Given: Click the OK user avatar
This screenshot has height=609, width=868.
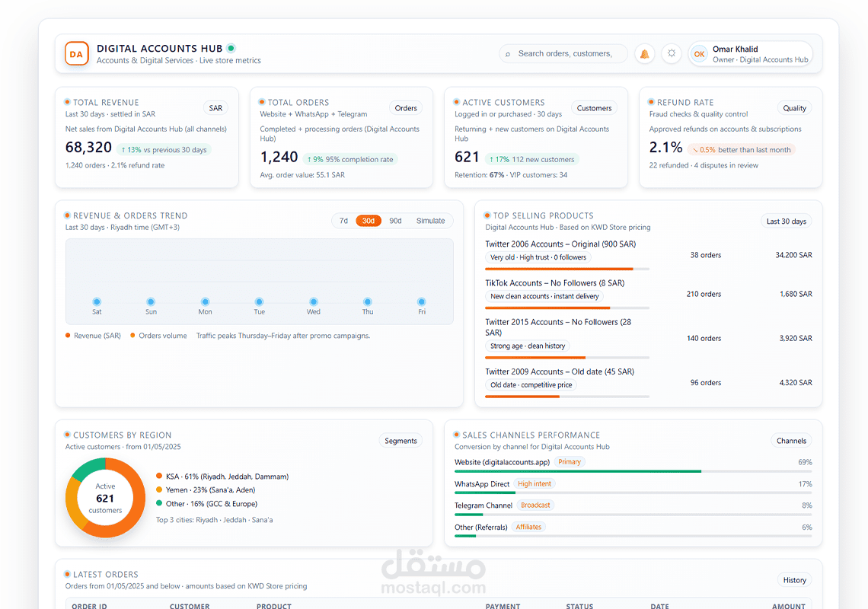Looking at the screenshot, I should point(699,54).
